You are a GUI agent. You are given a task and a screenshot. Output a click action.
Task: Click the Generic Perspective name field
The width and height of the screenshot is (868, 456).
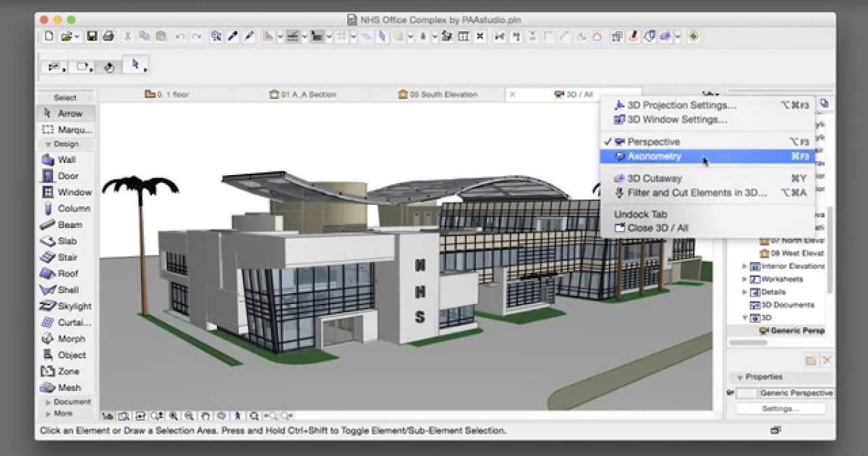click(796, 393)
